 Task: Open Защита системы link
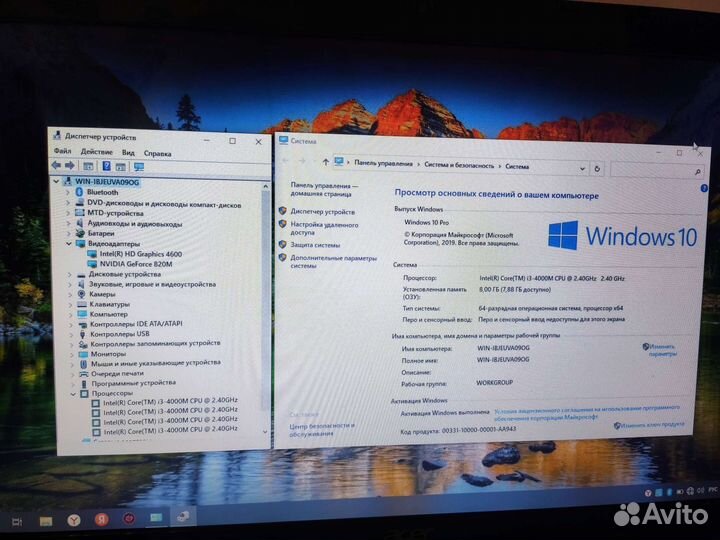click(x=315, y=245)
